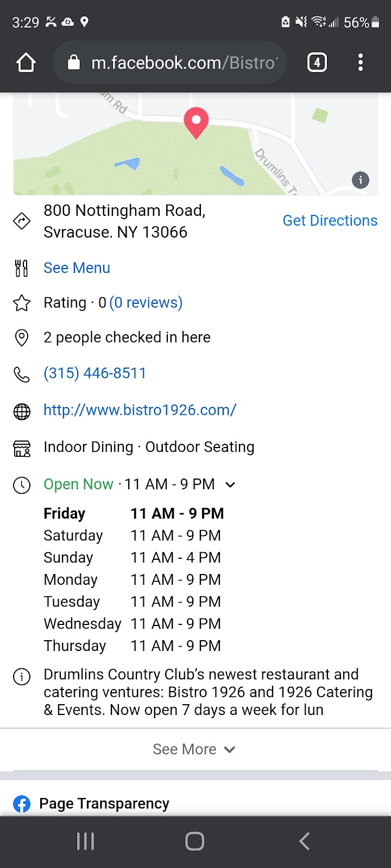391x868 pixels.
Task: Click the Get Directions link
Action: (330, 221)
